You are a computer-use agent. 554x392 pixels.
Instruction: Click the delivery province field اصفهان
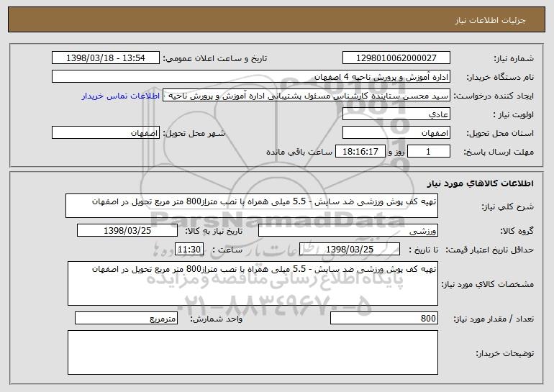(396, 133)
